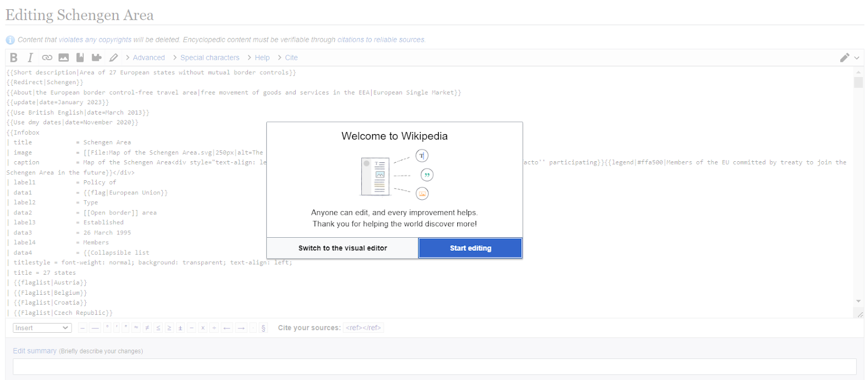Viewport: 868px width, 380px height.
Task: Toggle syntax highlighting marker icon
Action: point(113,58)
